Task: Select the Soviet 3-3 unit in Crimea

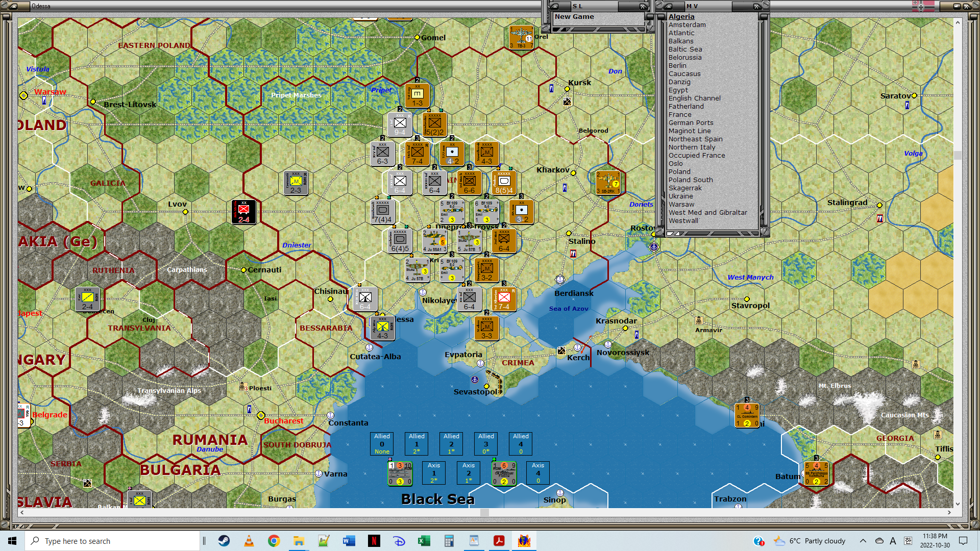Action: (486, 328)
